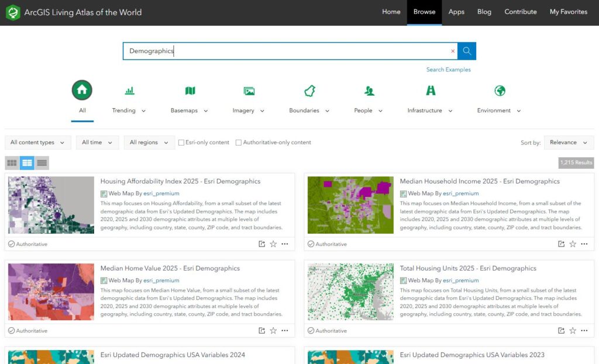Viewport: 599px width, 364px height.
Task: Favorite the Median Home Value map
Action: click(x=273, y=331)
